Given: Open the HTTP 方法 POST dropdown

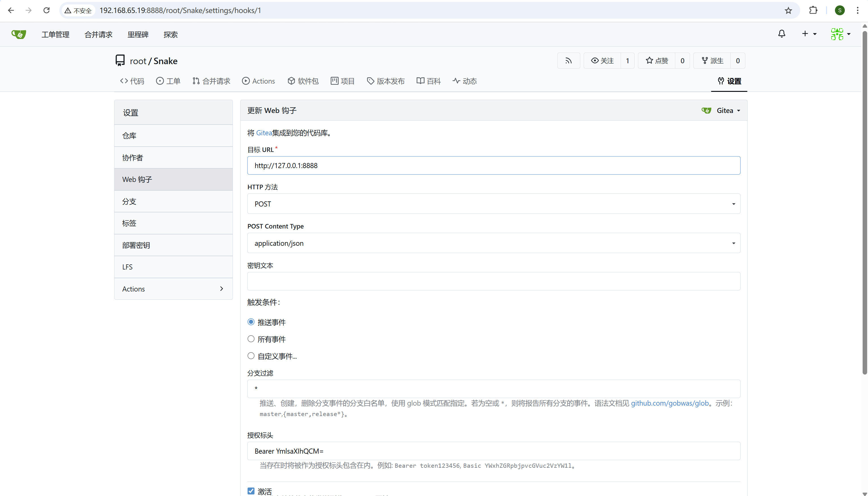Looking at the screenshot, I should click(x=493, y=204).
